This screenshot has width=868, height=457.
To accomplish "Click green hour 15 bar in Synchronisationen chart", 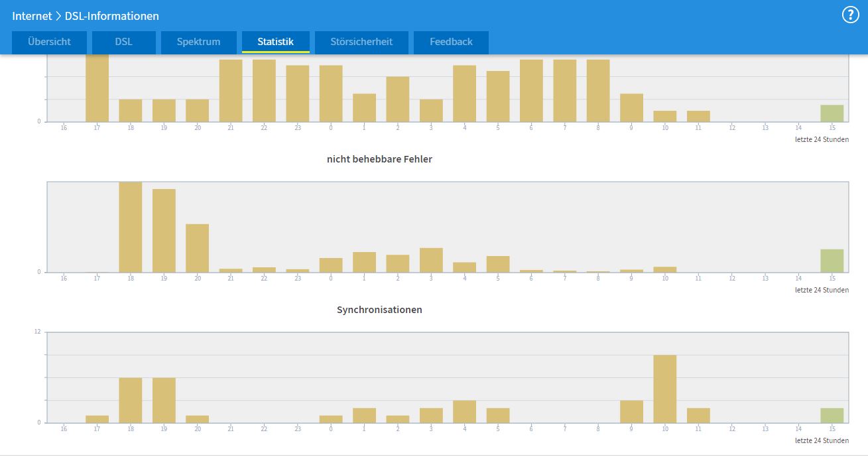I will click(x=832, y=415).
